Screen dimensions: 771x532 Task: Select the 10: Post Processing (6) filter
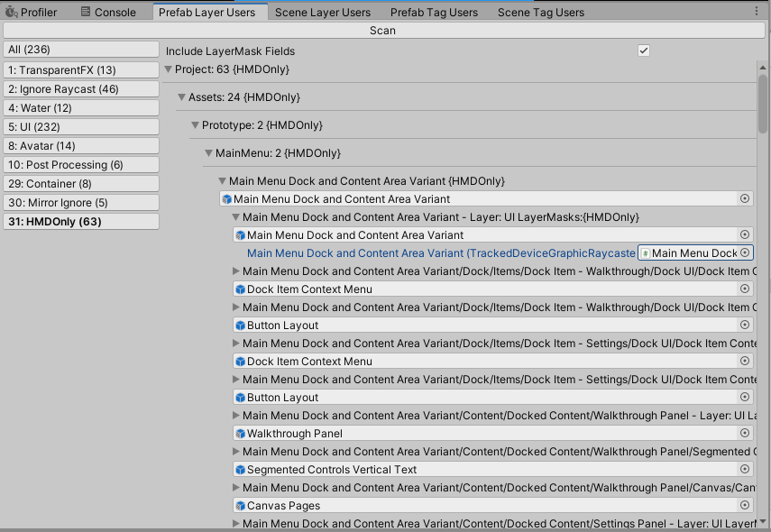pos(81,165)
